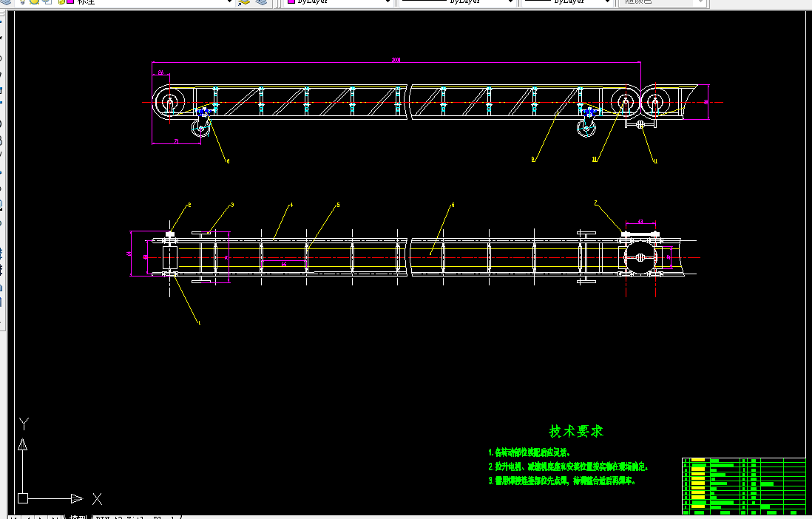The height and width of the screenshot is (519, 812).
Task: Switch to the 模型 model tab
Action: click(78, 516)
